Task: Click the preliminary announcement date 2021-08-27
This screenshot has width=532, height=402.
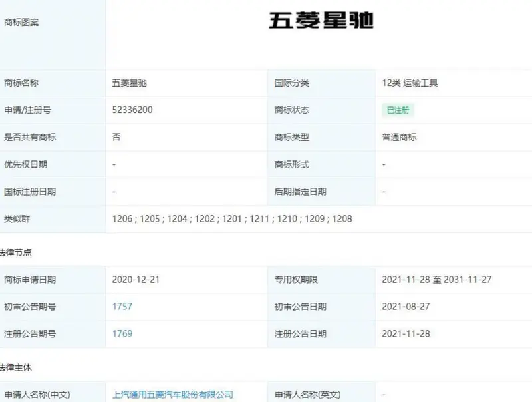Action: [405, 307]
